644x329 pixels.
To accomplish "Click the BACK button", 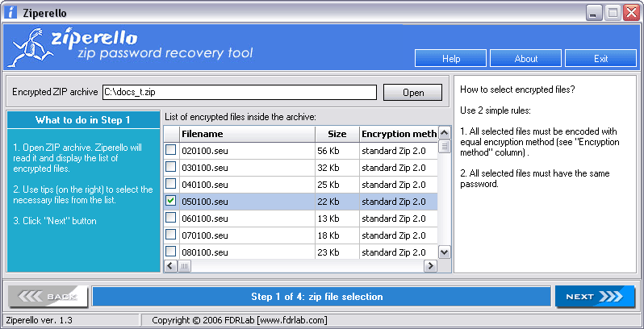I will pyautogui.click(x=48, y=296).
